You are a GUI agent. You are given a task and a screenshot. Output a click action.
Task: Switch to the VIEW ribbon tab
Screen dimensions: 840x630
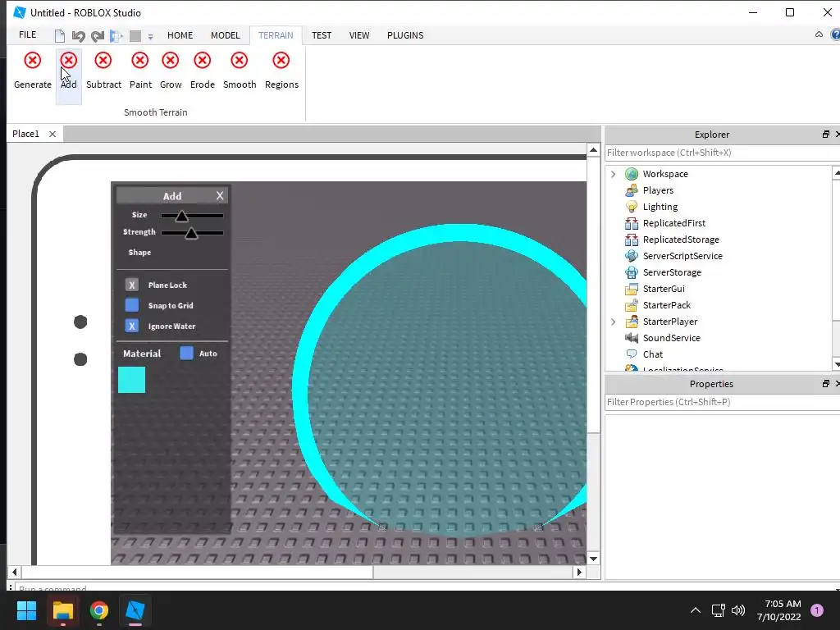click(359, 35)
